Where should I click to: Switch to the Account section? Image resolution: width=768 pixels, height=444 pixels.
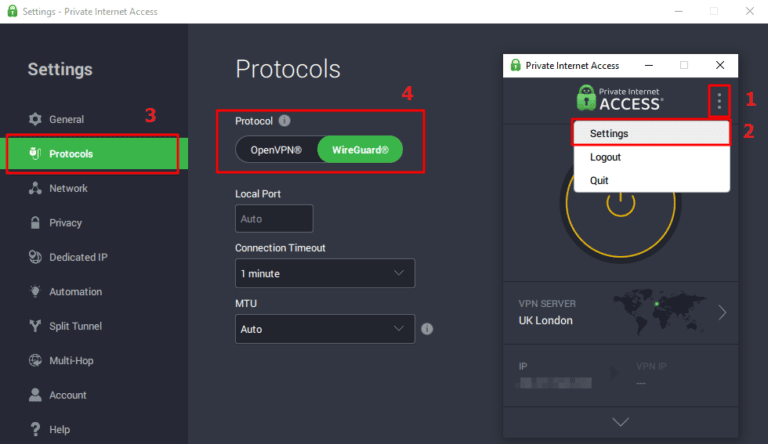94,395
